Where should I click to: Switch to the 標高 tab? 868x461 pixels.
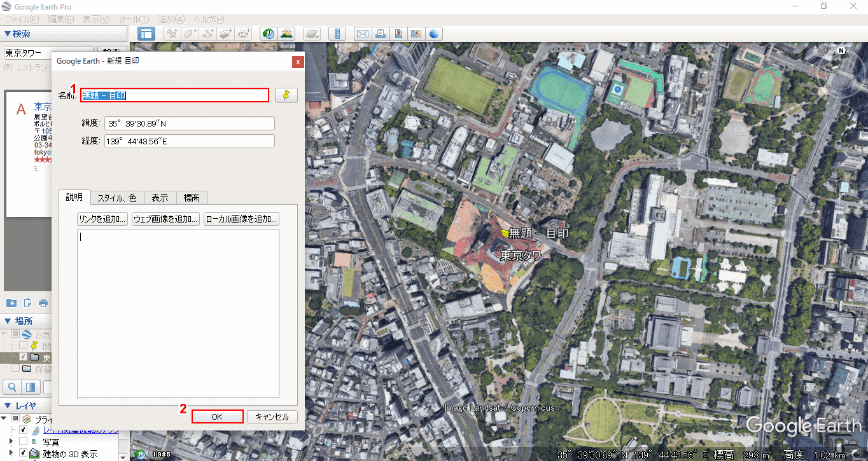192,198
